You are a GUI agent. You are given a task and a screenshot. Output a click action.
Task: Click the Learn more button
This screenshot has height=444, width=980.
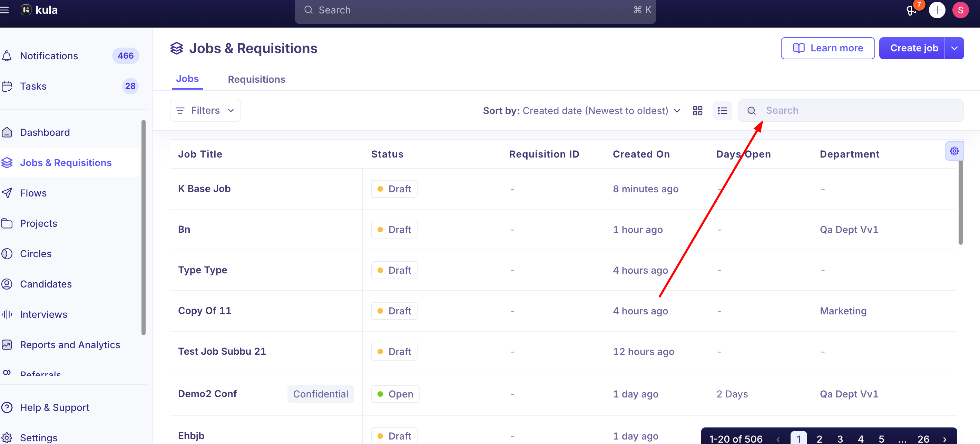(827, 48)
